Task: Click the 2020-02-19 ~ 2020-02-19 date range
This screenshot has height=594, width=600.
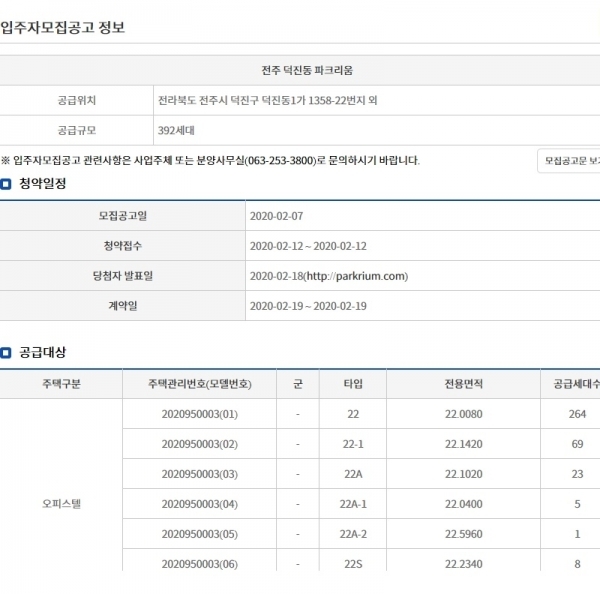Action: [x=308, y=306]
